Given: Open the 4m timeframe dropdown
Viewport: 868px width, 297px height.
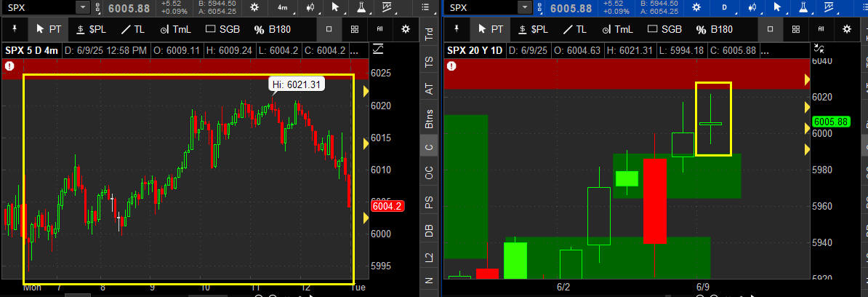Looking at the screenshot, I should click(282, 7).
